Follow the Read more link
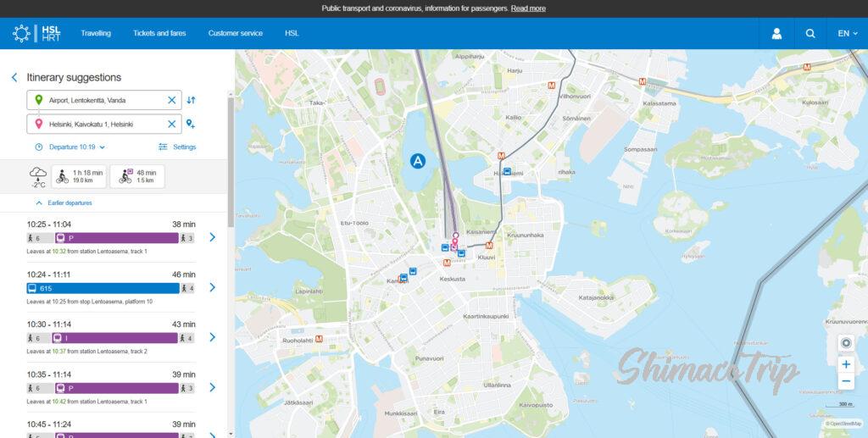Screen dimensions: 868x438 click(528, 8)
